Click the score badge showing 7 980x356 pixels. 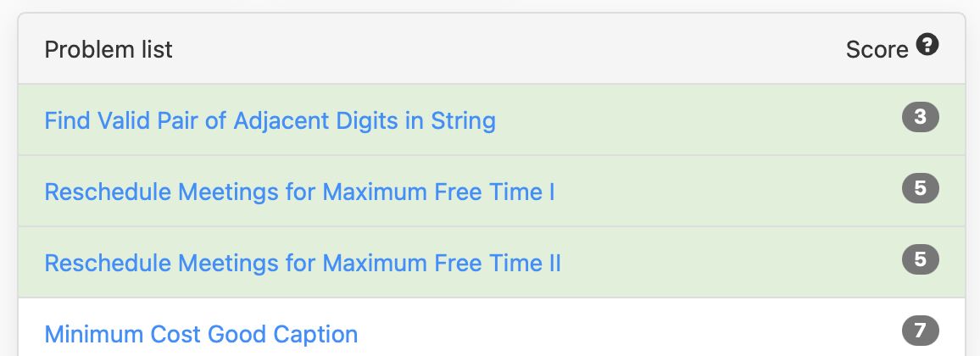pos(920,331)
